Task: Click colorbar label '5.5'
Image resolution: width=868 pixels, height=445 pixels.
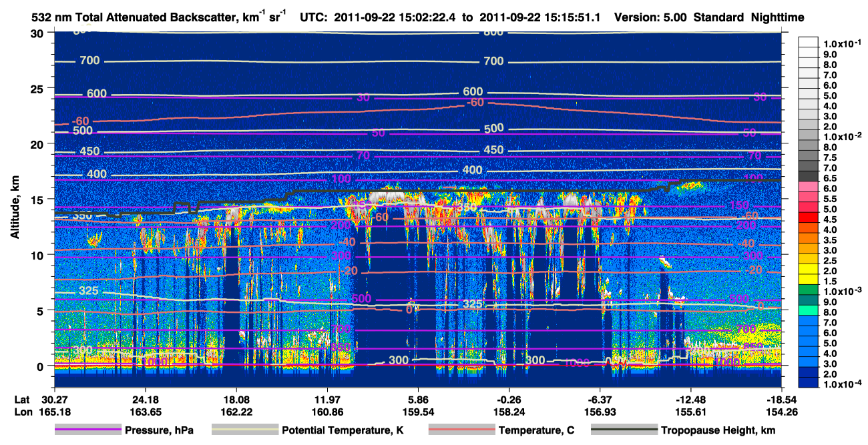Action: coord(829,199)
